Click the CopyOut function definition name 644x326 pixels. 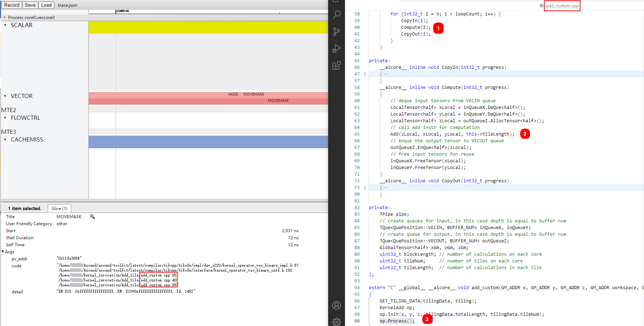coord(451,181)
